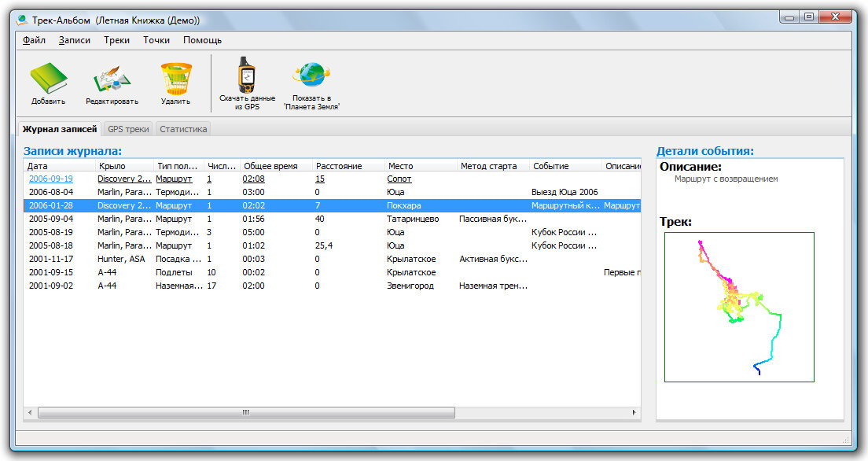This screenshot has height=461, width=868.
Task: Click the Сопот place link
Action: point(399,179)
